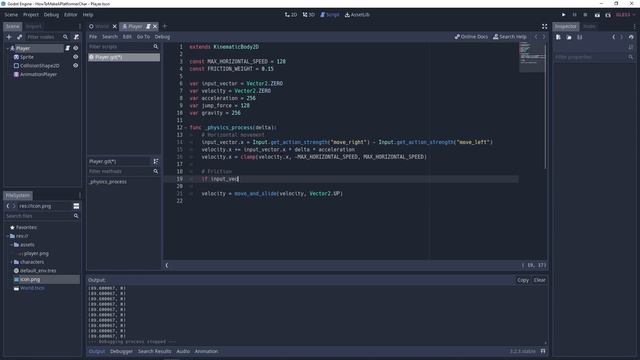This screenshot has height=360, width=640.
Task: Open the Debugger bottom panel
Action: pyautogui.click(x=121, y=351)
